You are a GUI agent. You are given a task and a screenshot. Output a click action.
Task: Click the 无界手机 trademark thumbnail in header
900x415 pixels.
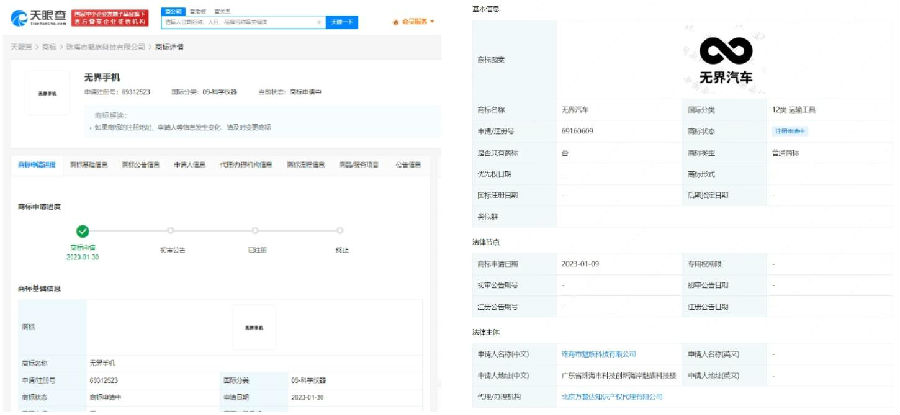click(x=47, y=94)
